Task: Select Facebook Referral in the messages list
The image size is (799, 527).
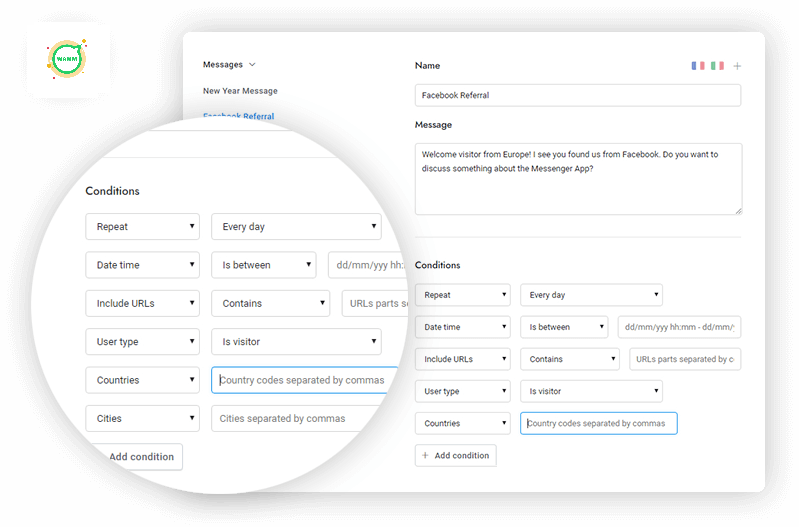Action: point(238,116)
